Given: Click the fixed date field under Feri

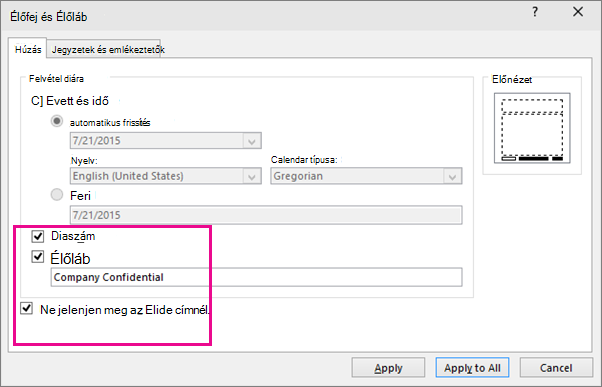Looking at the screenshot, I should click(x=266, y=215).
